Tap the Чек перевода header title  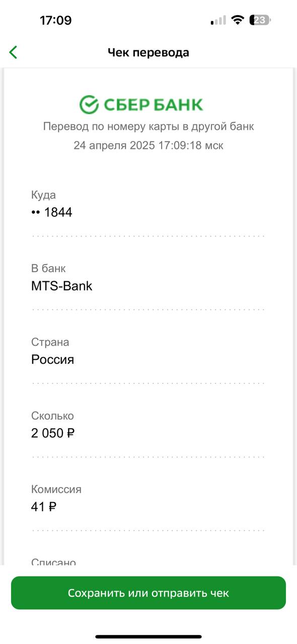point(148,52)
